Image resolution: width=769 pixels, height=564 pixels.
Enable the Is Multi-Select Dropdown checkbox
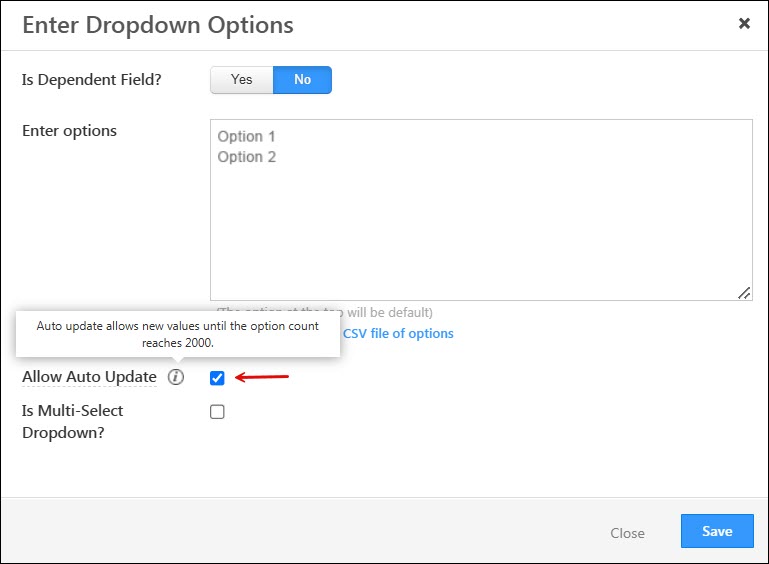[x=217, y=412]
